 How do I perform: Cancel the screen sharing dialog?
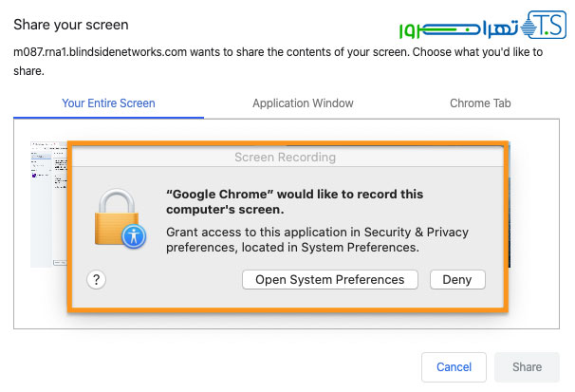[454, 367]
